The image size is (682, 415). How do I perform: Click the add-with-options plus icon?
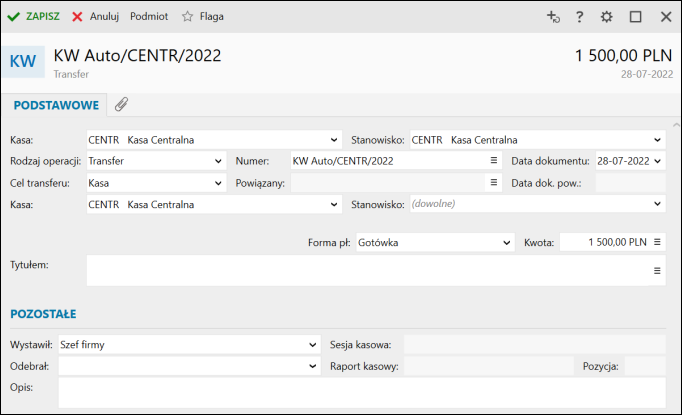[x=552, y=17]
